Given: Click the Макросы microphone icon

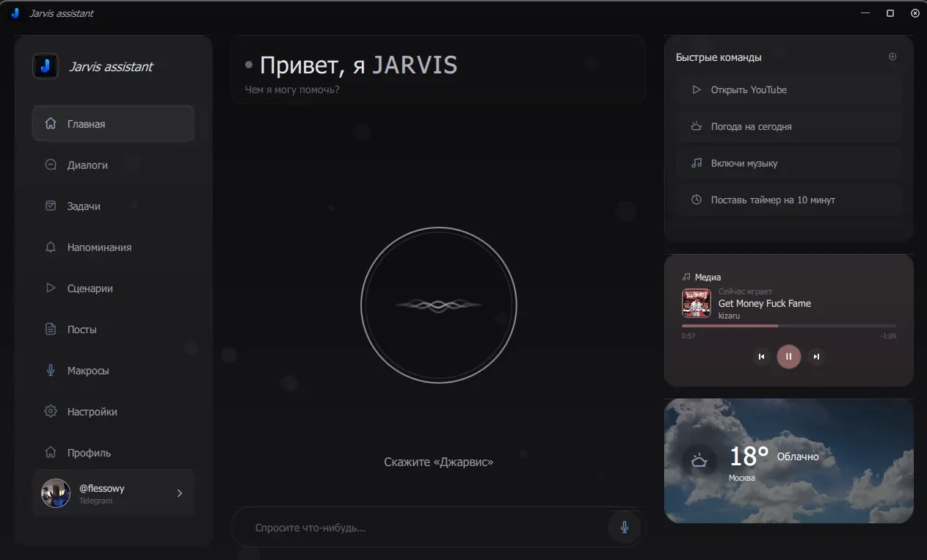Looking at the screenshot, I should pyautogui.click(x=51, y=371).
